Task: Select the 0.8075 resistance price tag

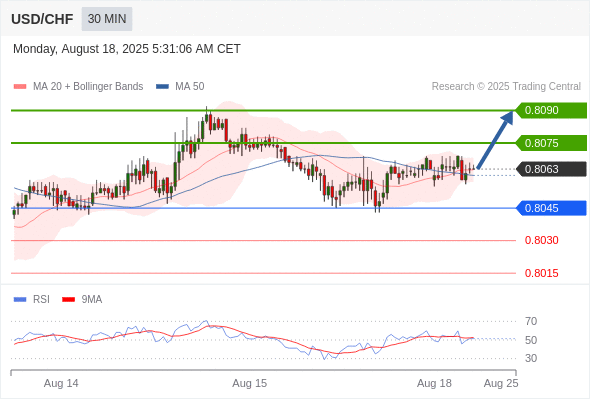Action: click(551, 143)
